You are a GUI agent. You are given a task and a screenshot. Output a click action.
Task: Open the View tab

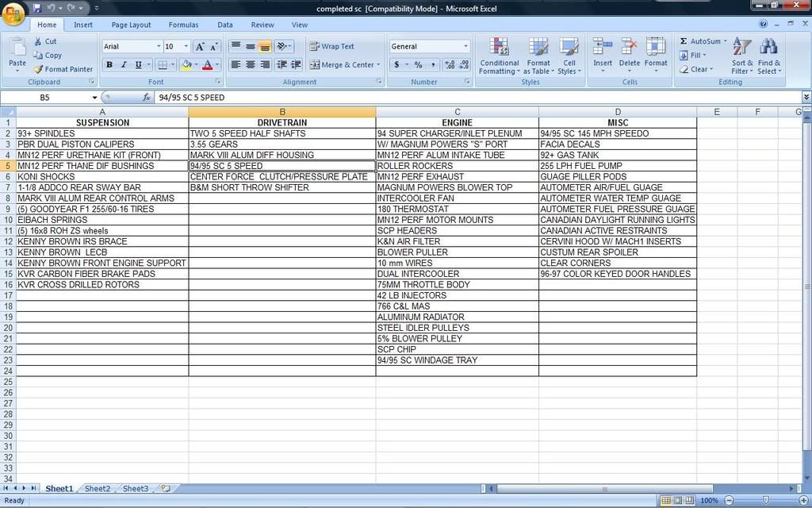[299, 25]
